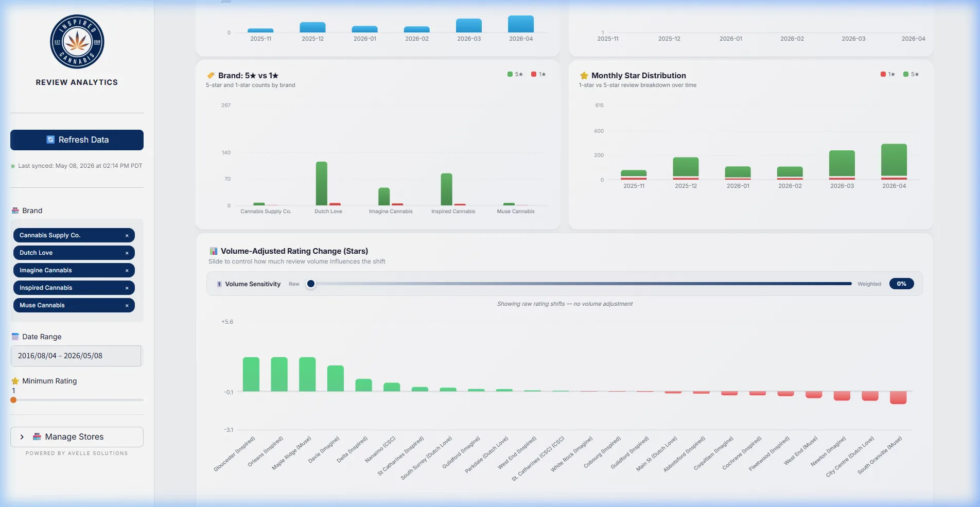
Task: Open the Brand multi-select dropdown
Action: point(77,270)
